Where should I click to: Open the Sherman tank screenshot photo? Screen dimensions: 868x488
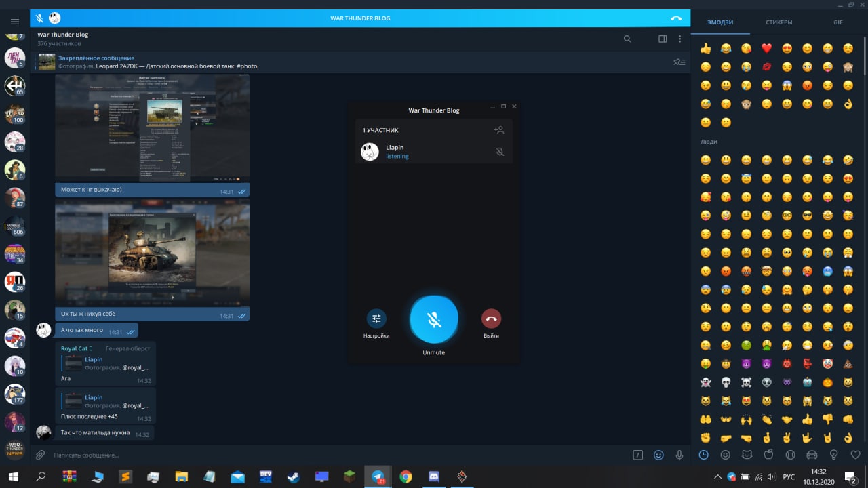point(152,253)
